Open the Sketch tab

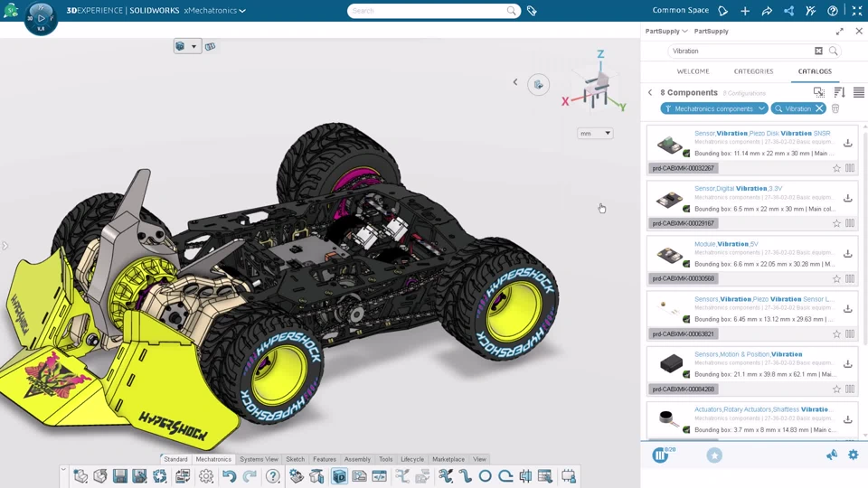295,459
